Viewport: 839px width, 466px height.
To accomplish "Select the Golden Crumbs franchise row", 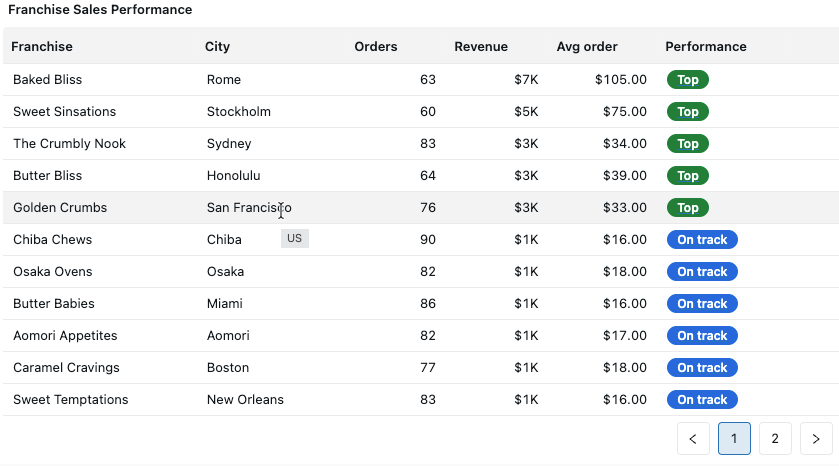I will point(60,208).
